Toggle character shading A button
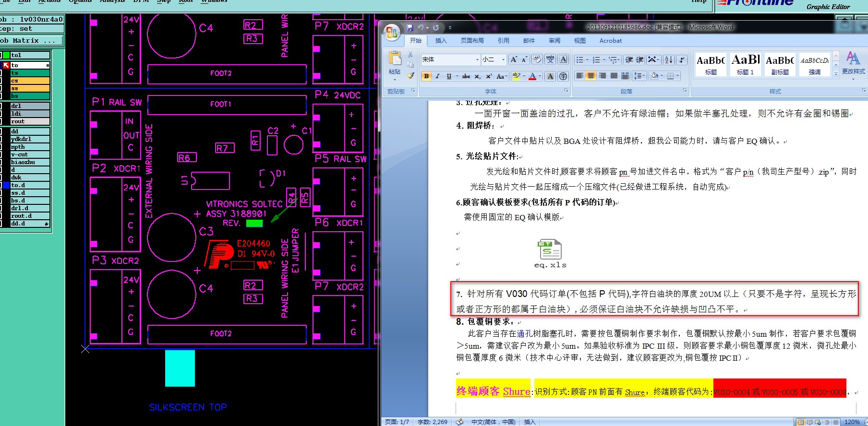This screenshot has height=426, width=868. click(x=550, y=76)
